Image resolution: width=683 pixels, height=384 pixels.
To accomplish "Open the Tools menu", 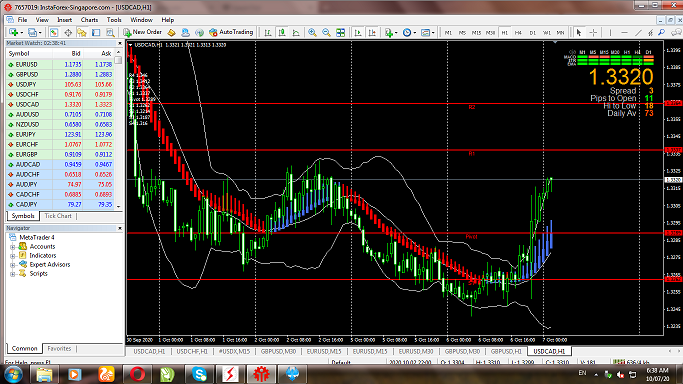I will [x=114, y=20].
